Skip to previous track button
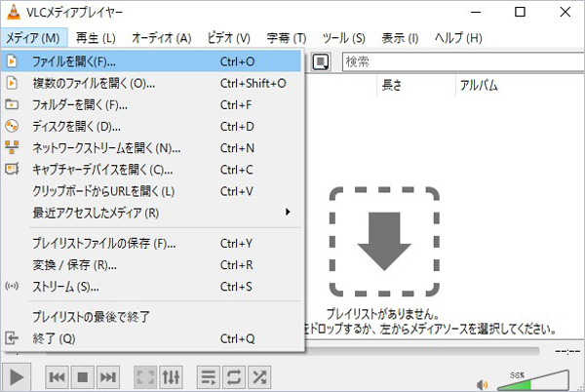 point(58,377)
